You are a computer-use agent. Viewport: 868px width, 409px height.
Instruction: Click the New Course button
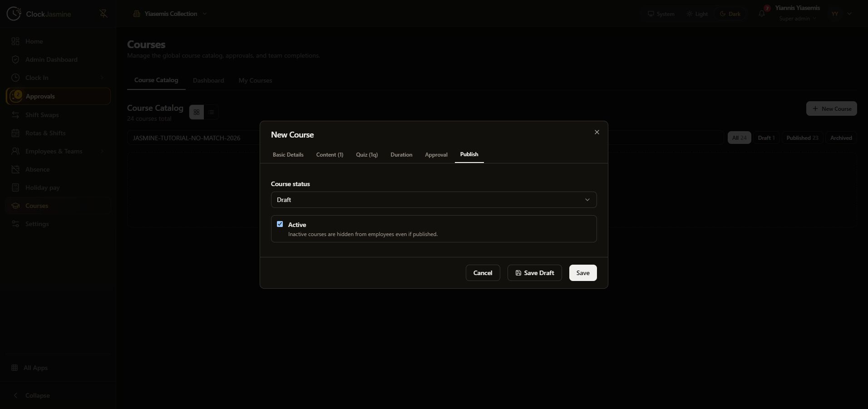[831, 108]
